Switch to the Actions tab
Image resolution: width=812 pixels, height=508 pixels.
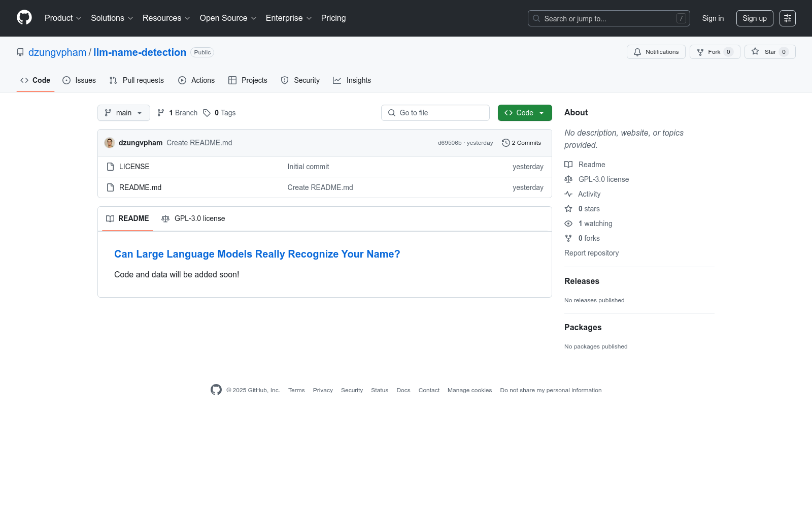pos(196,80)
